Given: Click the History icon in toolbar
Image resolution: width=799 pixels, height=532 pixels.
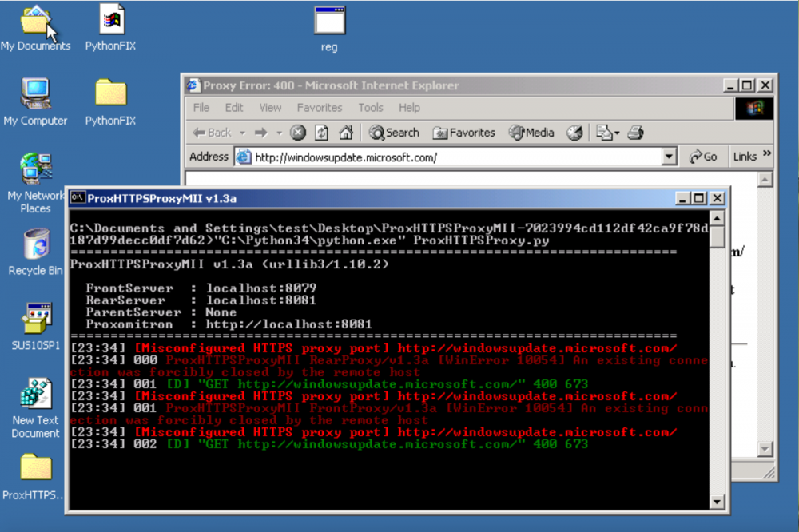Looking at the screenshot, I should pos(574,133).
